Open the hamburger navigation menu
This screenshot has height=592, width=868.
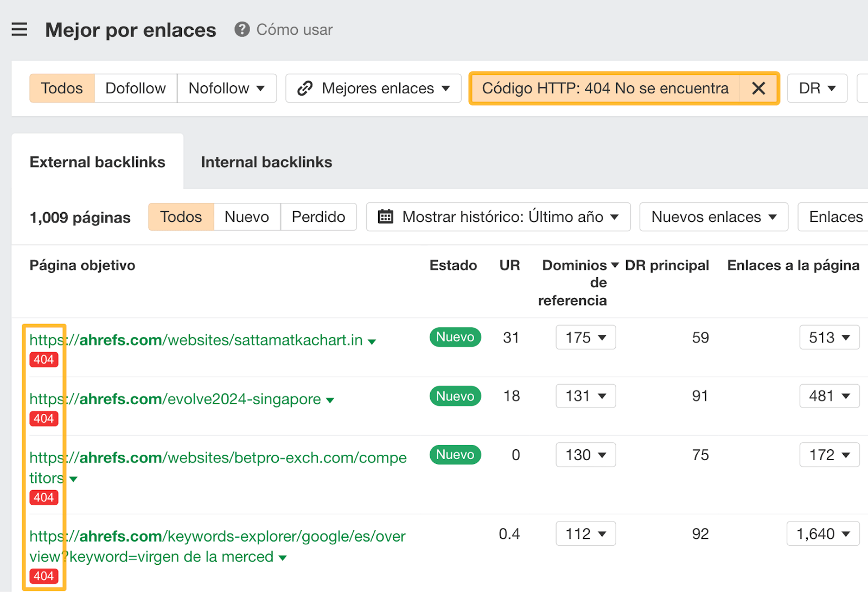tap(19, 30)
